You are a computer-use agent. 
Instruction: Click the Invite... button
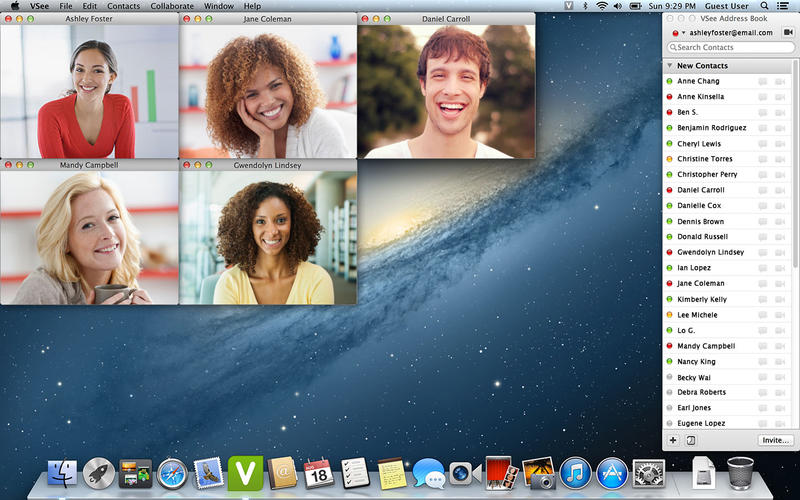point(775,440)
